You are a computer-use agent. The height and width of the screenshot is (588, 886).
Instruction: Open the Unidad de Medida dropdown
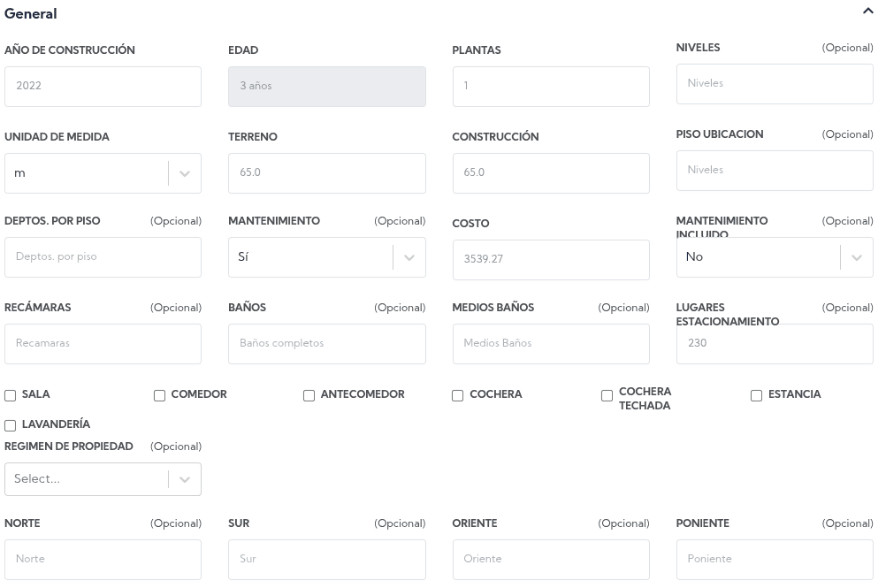click(x=103, y=173)
